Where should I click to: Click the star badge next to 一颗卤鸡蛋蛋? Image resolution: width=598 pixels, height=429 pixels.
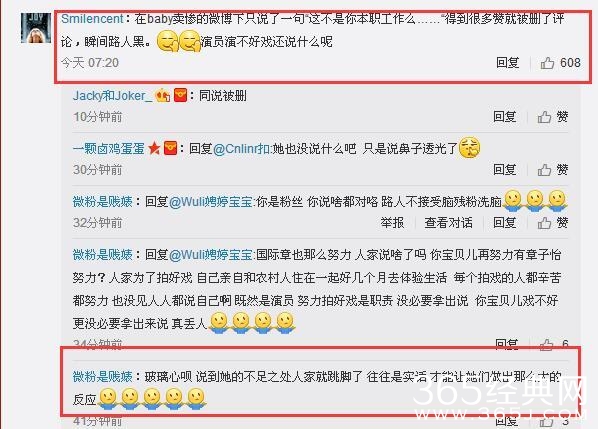coord(154,148)
